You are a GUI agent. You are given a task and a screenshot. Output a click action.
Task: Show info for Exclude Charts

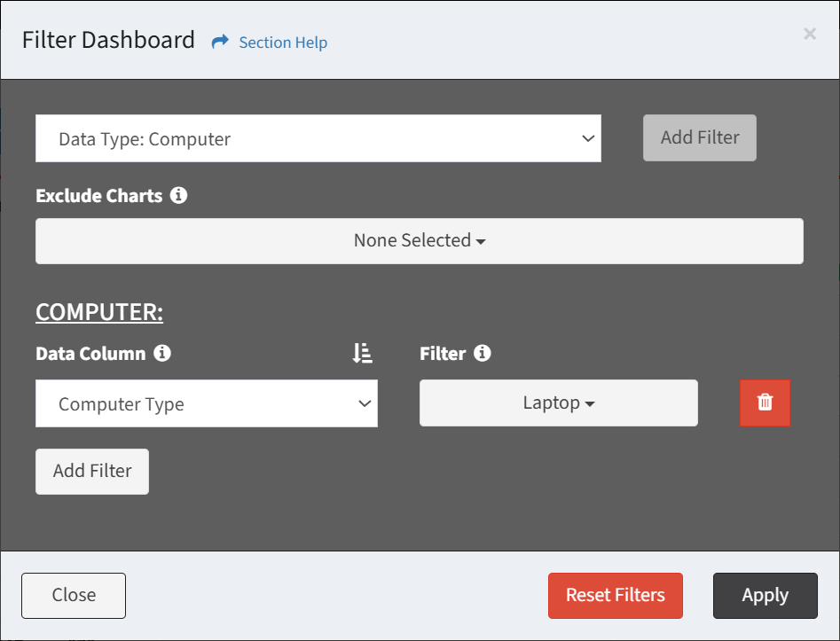click(178, 195)
